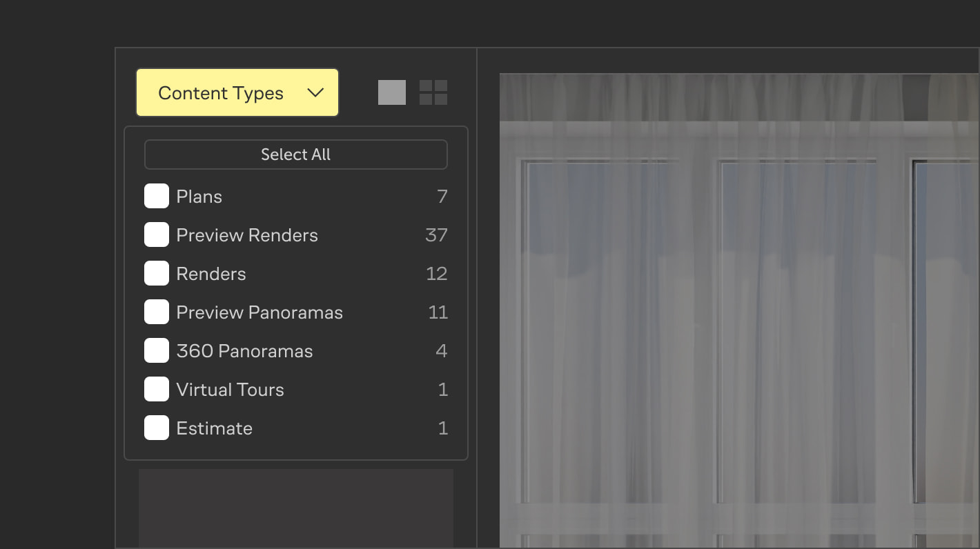
Task: Enable the Preview Panoramas filter
Action: tap(157, 312)
